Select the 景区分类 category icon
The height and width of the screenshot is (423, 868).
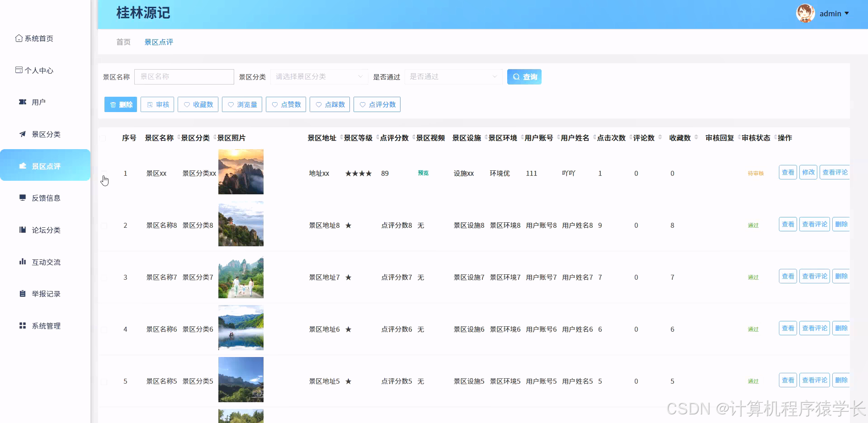pos(22,134)
